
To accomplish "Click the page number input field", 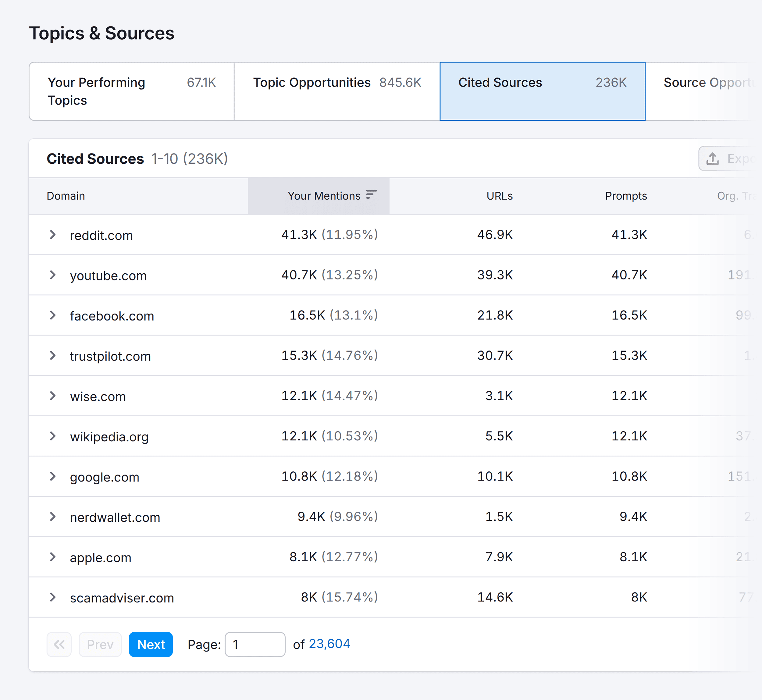I will pyautogui.click(x=255, y=644).
